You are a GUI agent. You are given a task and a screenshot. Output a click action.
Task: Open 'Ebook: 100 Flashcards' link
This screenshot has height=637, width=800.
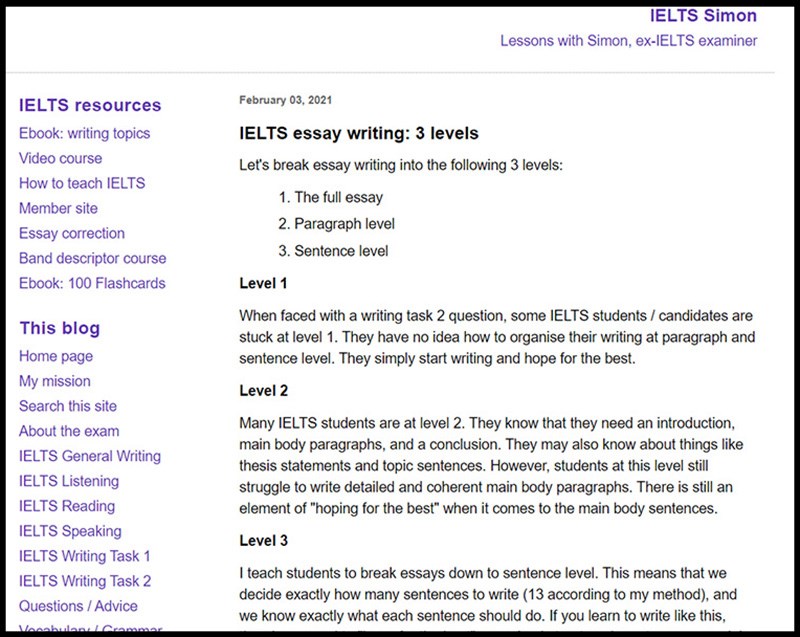[x=92, y=283]
